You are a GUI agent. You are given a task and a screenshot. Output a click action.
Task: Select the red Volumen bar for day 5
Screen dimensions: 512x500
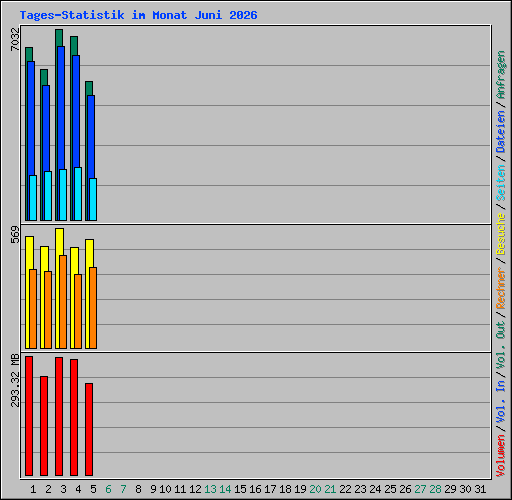coord(89,429)
